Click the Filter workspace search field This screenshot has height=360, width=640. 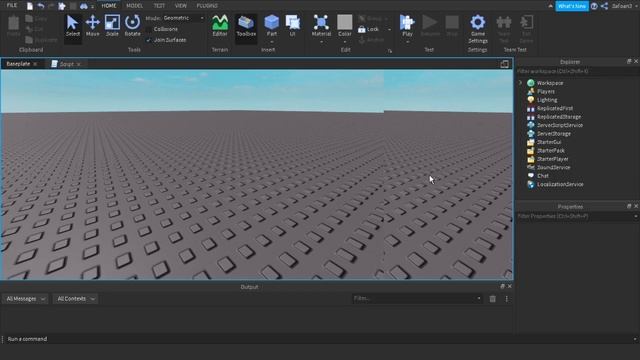[577, 71]
